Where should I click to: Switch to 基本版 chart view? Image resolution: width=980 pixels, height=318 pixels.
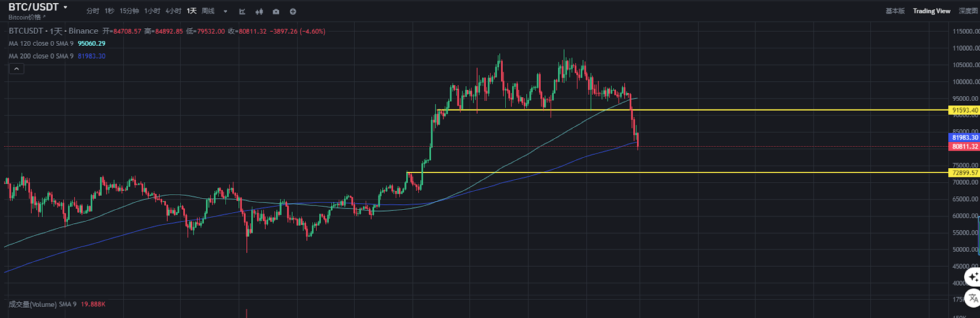click(895, 11)
